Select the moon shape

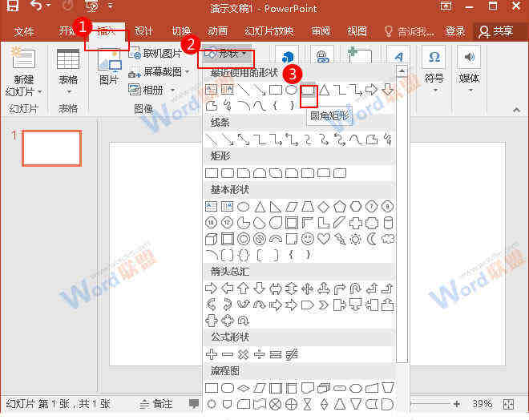pos(372,239)
